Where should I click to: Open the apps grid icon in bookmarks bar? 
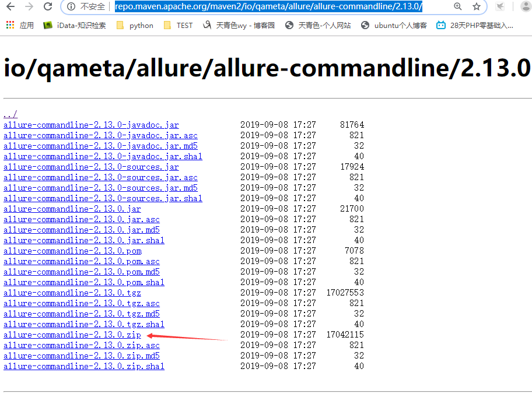coord(10,25)
